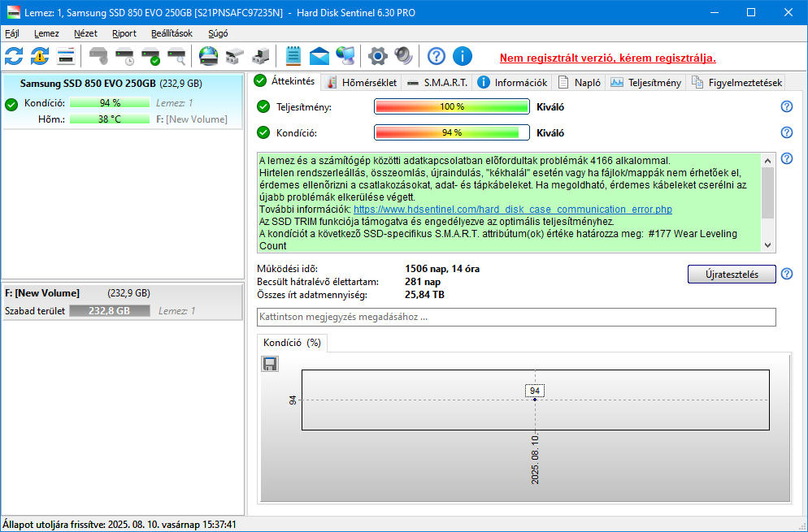Open the blue notepad report icon
The image size is (808, 532).
[x=293, y=56]
